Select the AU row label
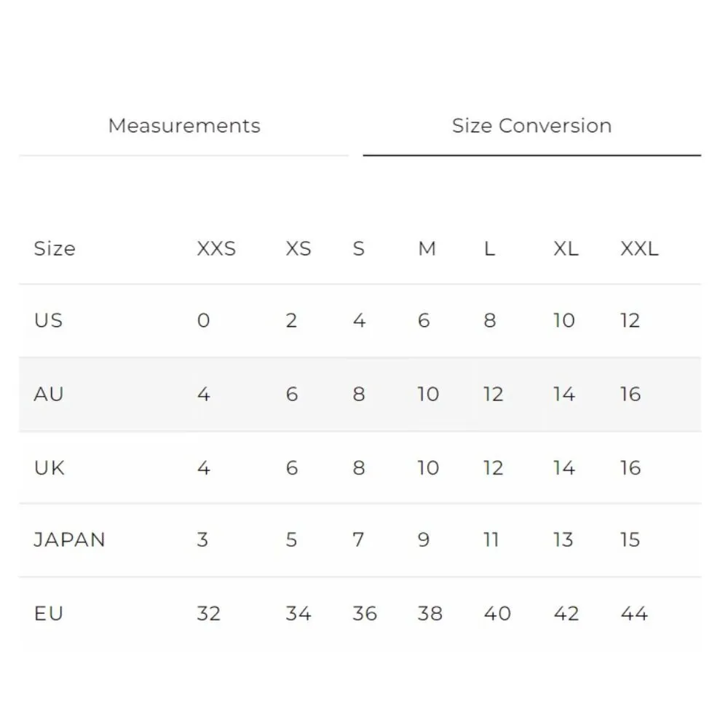Screen dimensions: 728x728 (49, 395)
